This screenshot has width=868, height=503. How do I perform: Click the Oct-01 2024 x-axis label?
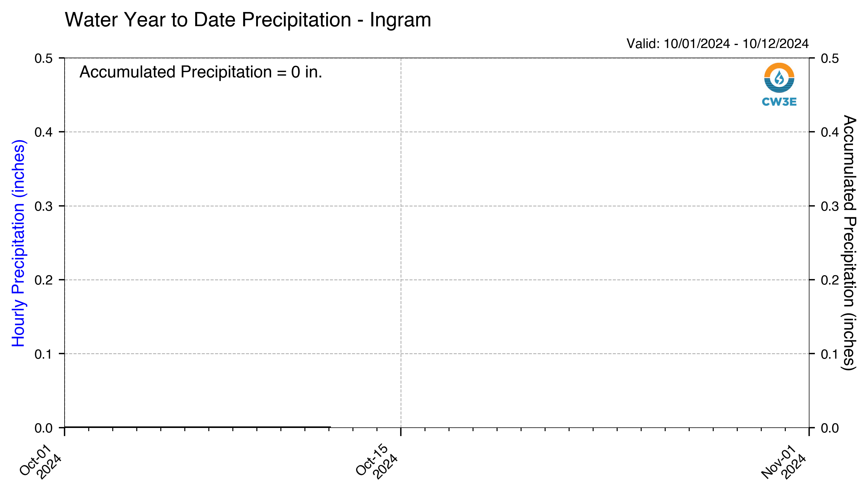click(41, 462)
